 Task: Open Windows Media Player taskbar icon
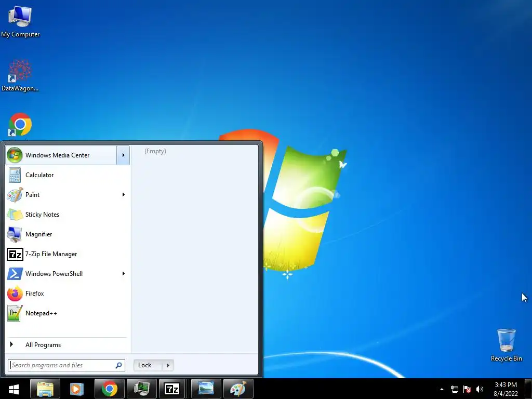(77, 389)
